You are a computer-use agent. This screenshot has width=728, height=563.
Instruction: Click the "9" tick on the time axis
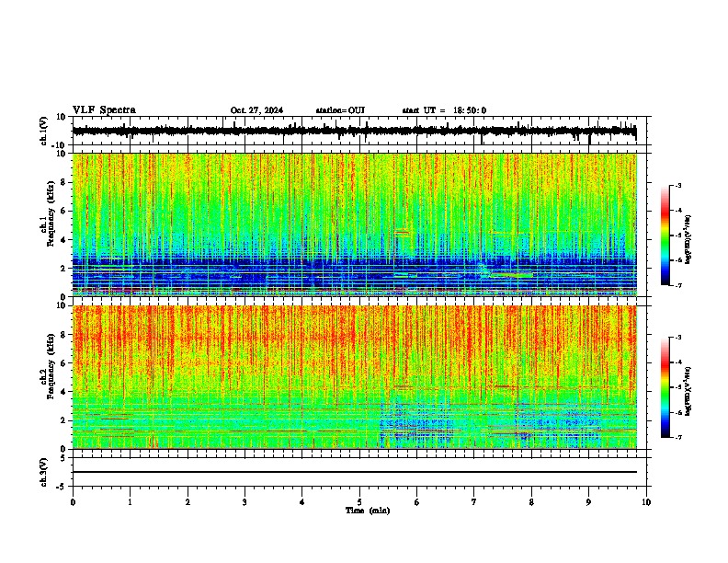click(588, 502)
